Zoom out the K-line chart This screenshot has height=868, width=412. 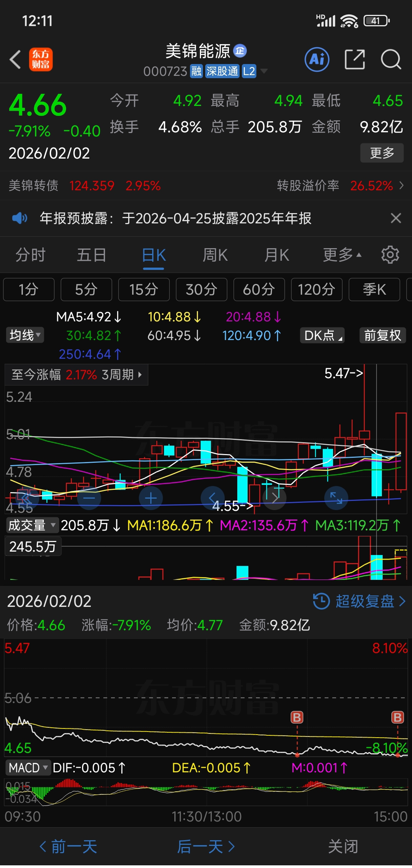pyautogui.click(x=89, y=498)
